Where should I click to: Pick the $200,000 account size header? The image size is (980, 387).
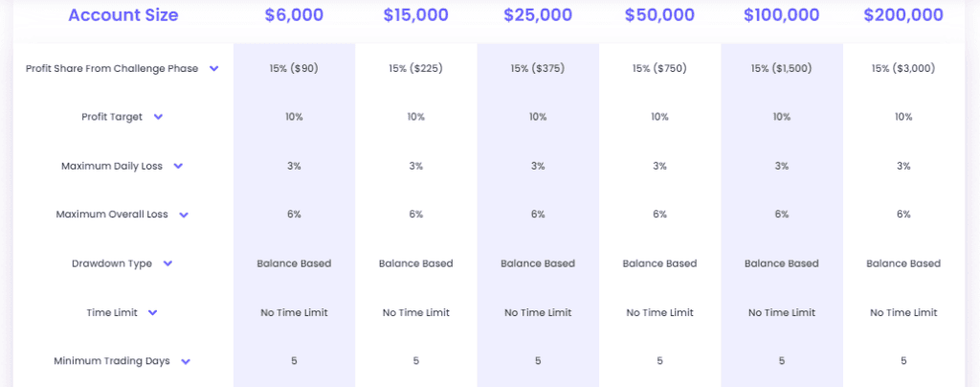point(903,15)
